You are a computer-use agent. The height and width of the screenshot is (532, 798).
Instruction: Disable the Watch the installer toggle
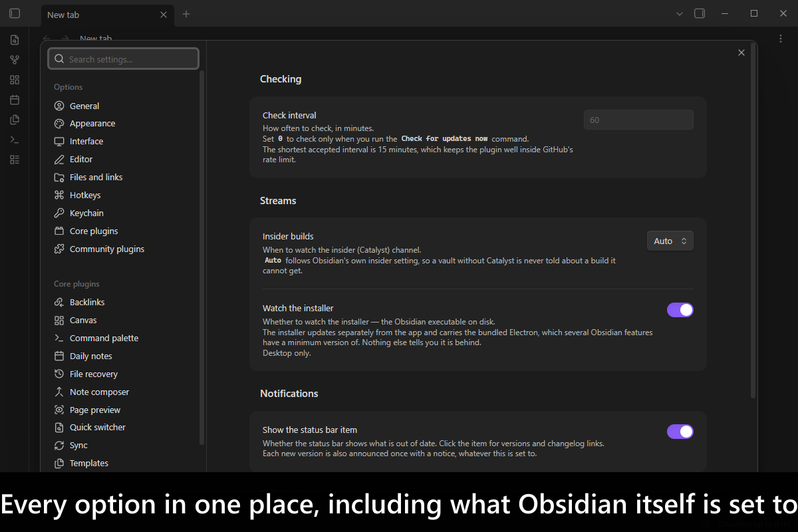[680, 310]
